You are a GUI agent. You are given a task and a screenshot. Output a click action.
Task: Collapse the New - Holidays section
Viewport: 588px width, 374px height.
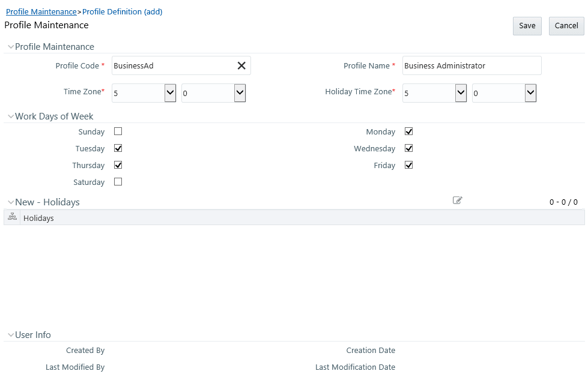11,202
